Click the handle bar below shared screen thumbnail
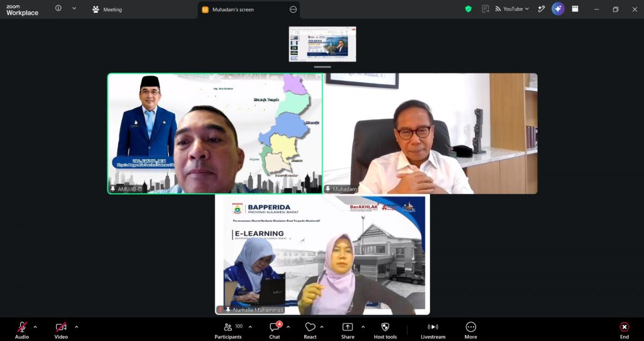644x341 pixels. coord(322,67)
